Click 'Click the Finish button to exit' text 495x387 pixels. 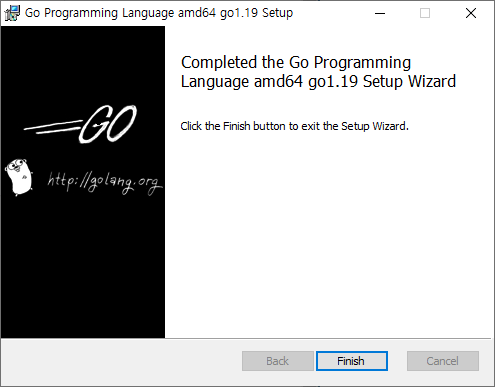pos(294,126)
